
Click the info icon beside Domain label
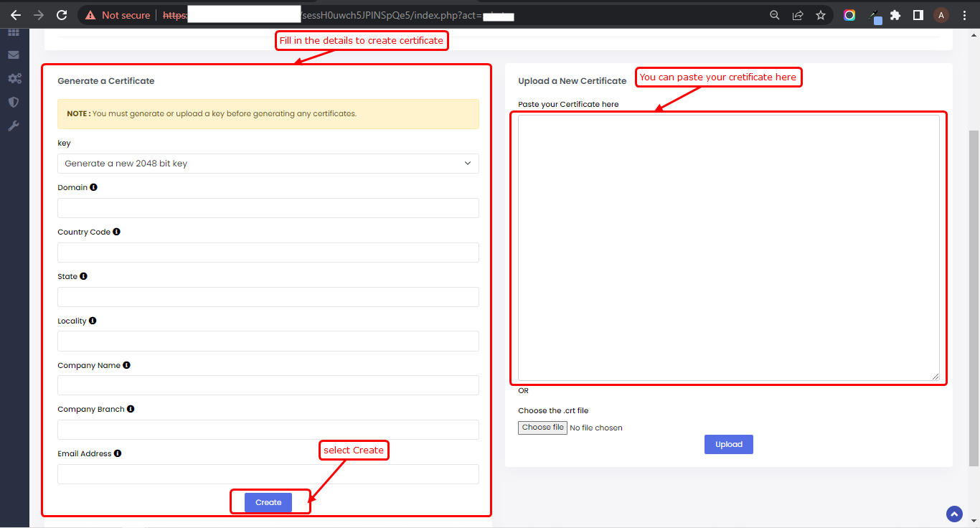[94, 187]
